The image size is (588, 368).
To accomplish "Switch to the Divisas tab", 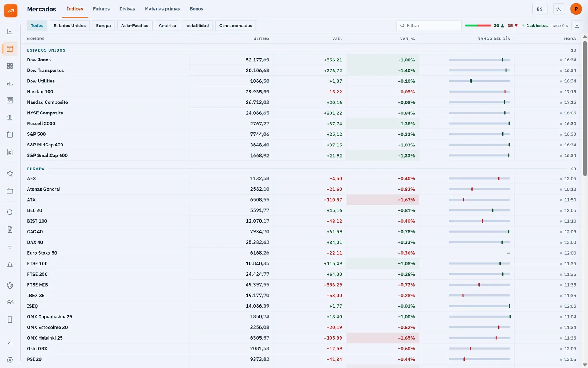I will (x=127, y=9).
